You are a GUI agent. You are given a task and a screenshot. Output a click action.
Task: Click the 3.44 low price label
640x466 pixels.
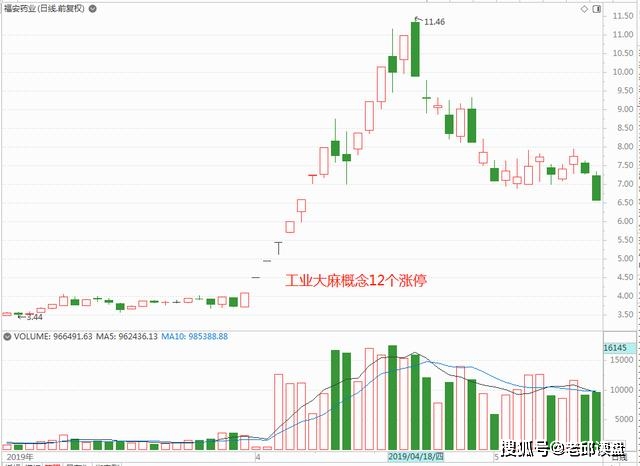coord(34,317)
